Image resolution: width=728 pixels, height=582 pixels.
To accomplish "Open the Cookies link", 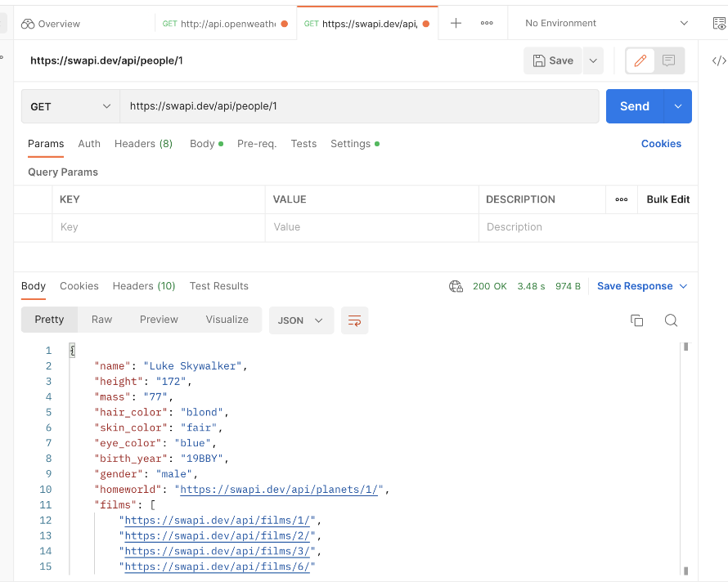I will (x=661, y=144).
